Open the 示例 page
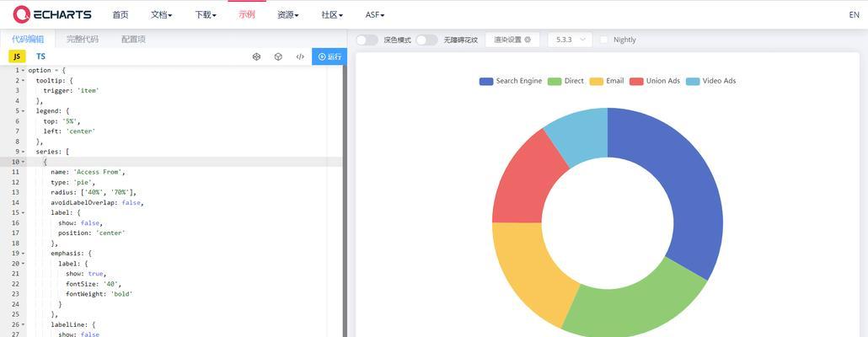The width and height of the screenshot is (868, 337). [247, 15]
